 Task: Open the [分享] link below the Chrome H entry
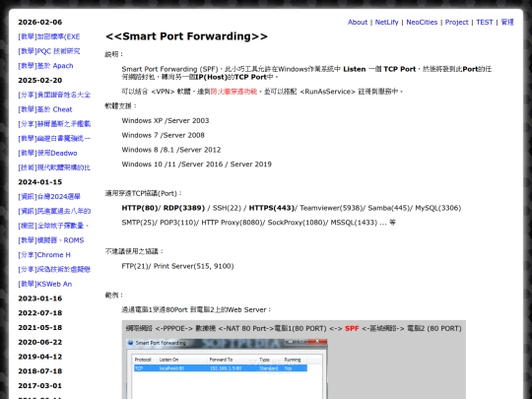coord(54,269)
